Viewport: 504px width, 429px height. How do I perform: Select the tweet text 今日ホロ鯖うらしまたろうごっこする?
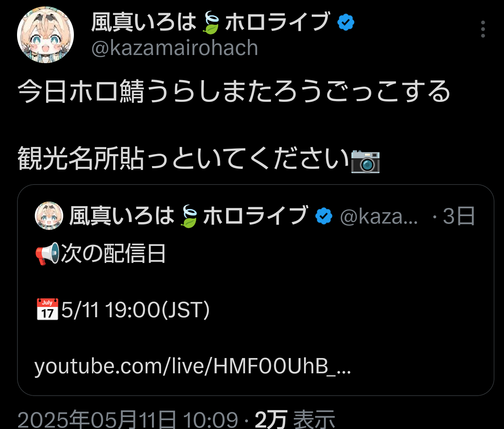pyautogui.click(x=234, y=92)
